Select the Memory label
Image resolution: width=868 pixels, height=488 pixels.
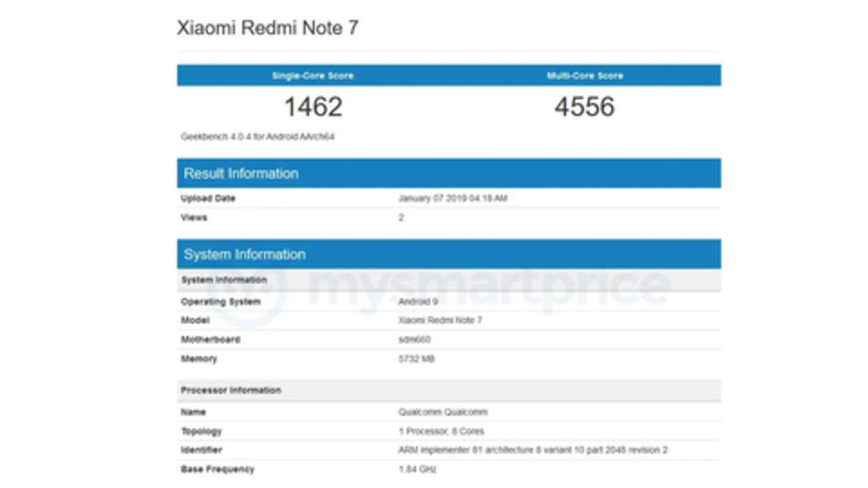199,359
